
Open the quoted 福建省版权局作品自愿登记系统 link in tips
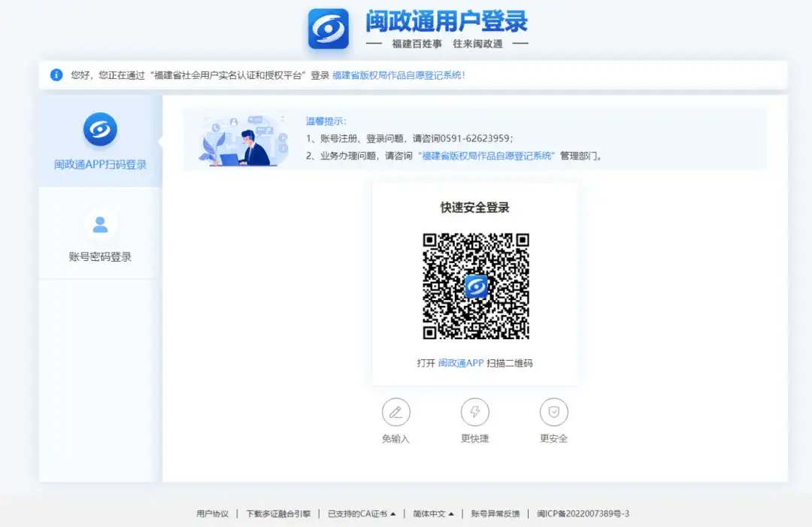(486, 156)
